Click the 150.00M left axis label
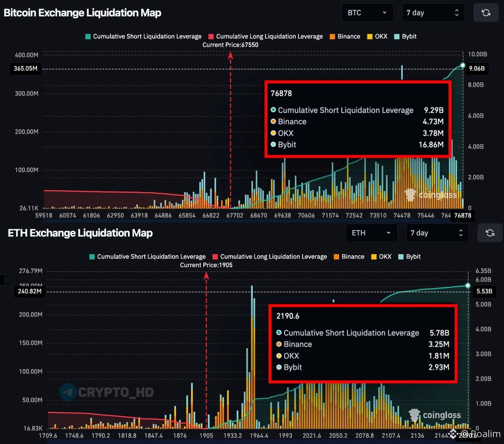 [31, 343]
